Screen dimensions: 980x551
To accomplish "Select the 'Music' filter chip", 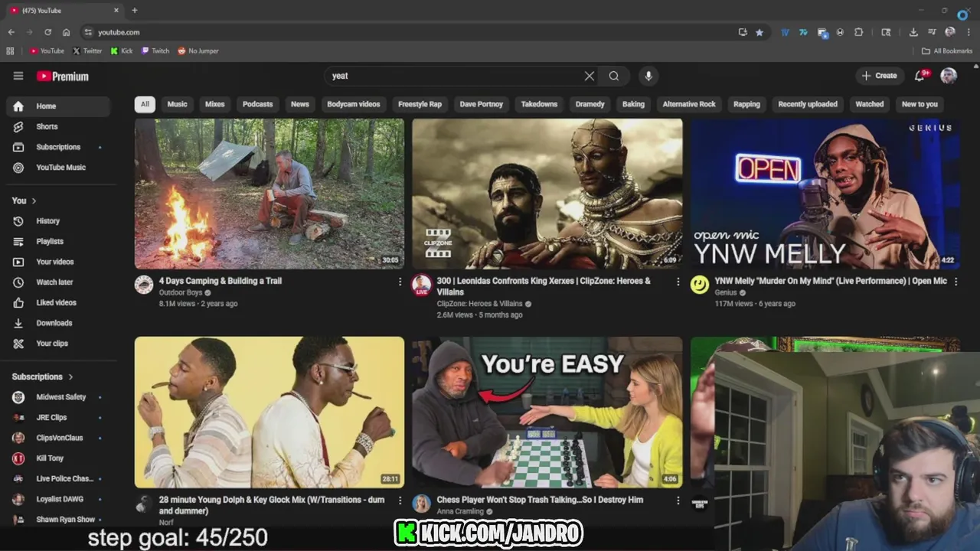I will click(x=178, y=104).
